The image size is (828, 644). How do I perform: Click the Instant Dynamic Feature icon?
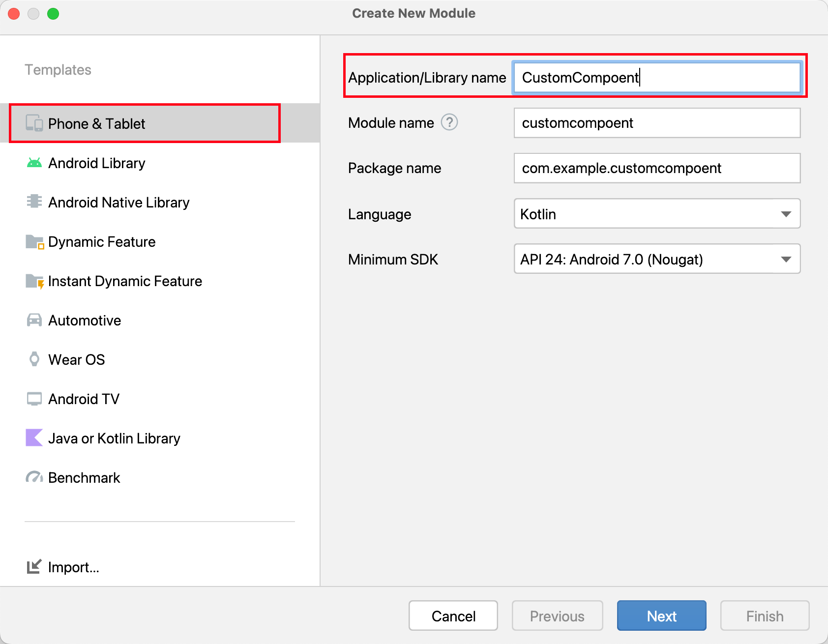tap(34, 281)
